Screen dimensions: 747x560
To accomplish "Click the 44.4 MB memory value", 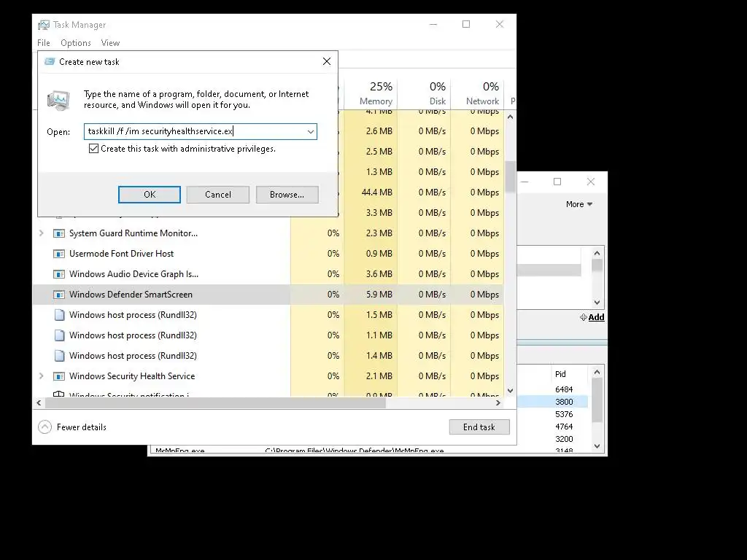I will click(377, 192).
